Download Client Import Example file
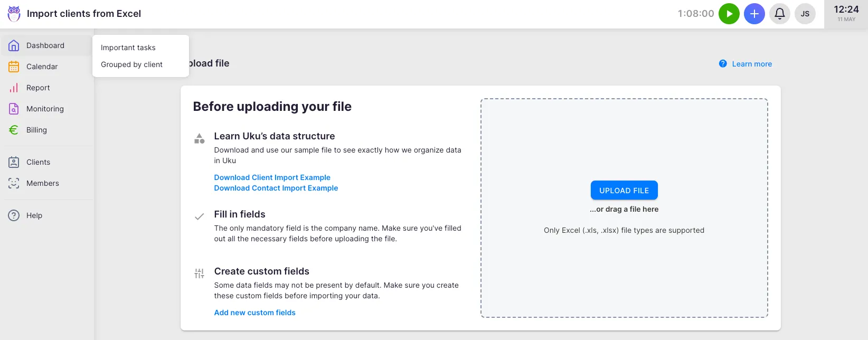868x340 pixels. pos(272,177)
